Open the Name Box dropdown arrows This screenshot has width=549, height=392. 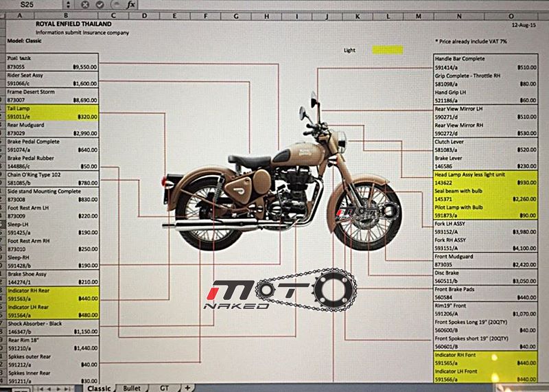(67, 4)
